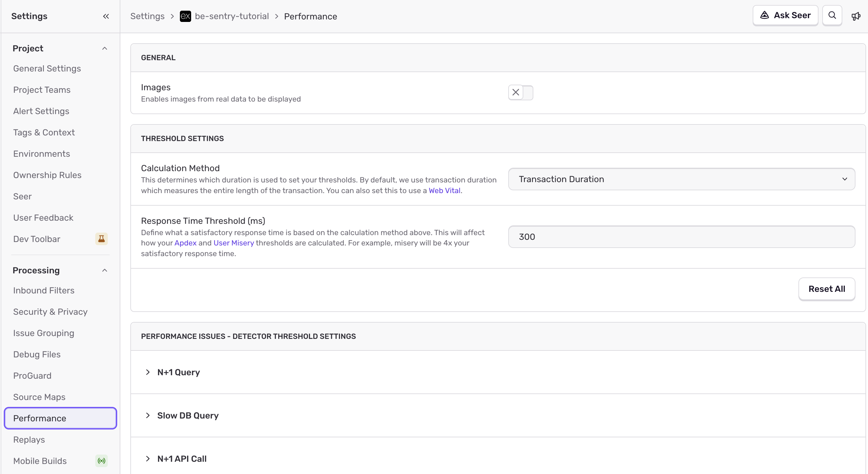Open Debug Files page
The width and height of the screenshot is (868, 474).
(x=37, y=354)
